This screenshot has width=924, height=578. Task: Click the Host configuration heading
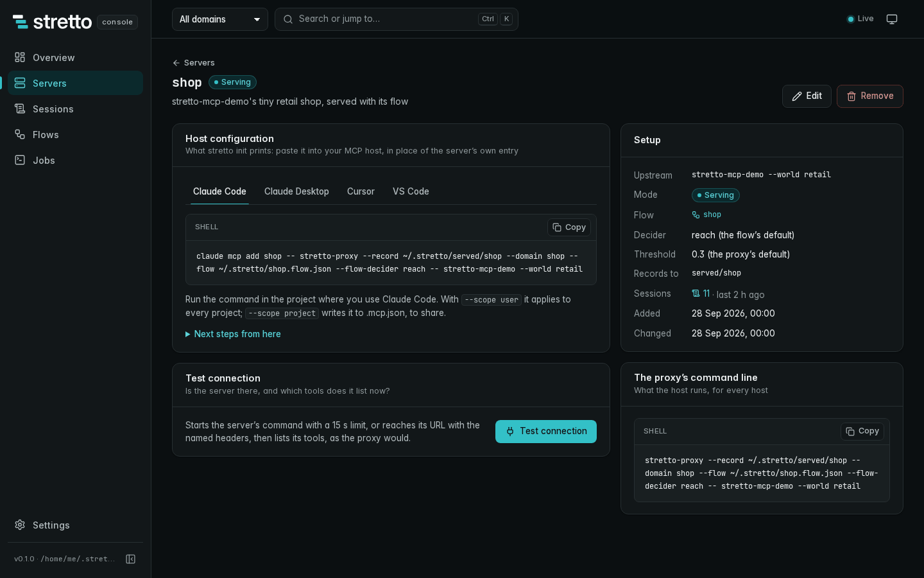[x=230, y=139]
